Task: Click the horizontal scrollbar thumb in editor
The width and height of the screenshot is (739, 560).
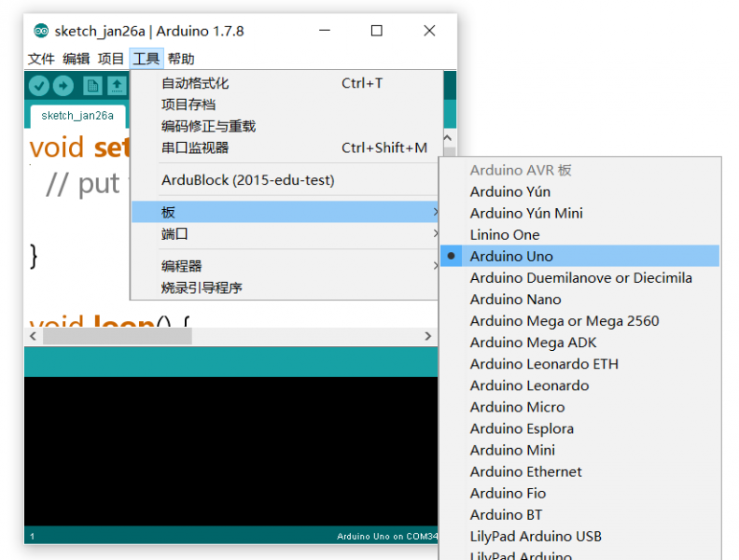Action: (117, 336)
